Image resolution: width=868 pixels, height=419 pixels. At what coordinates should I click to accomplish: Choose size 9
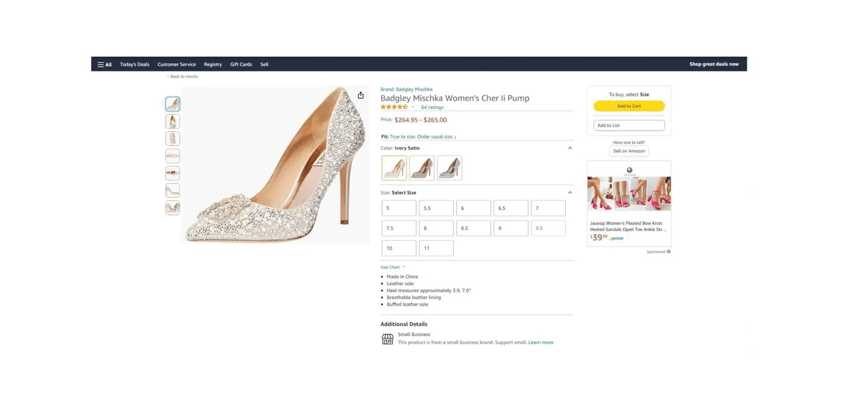pos(511,228)
